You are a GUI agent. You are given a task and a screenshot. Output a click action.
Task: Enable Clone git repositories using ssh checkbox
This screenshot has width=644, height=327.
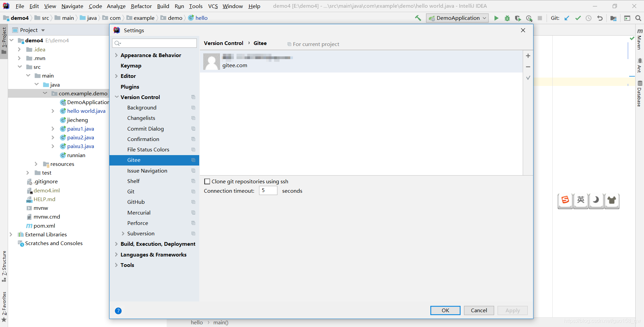click(207, 182)
